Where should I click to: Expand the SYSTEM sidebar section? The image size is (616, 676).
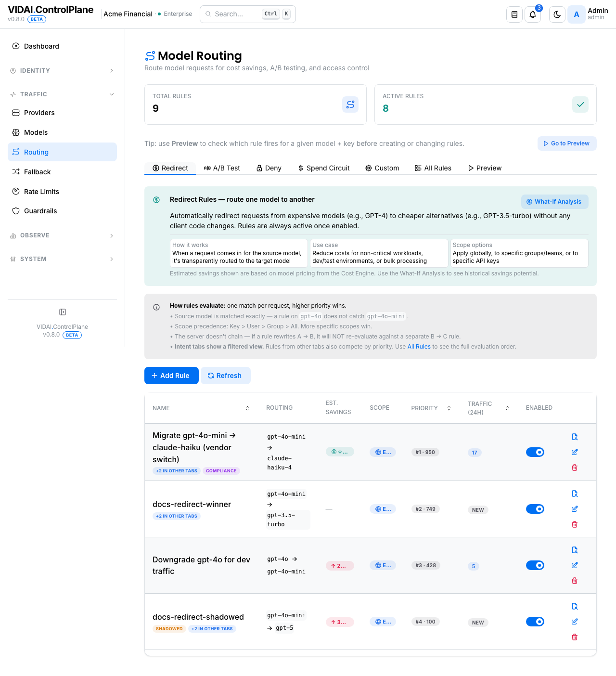pos(62,259)
